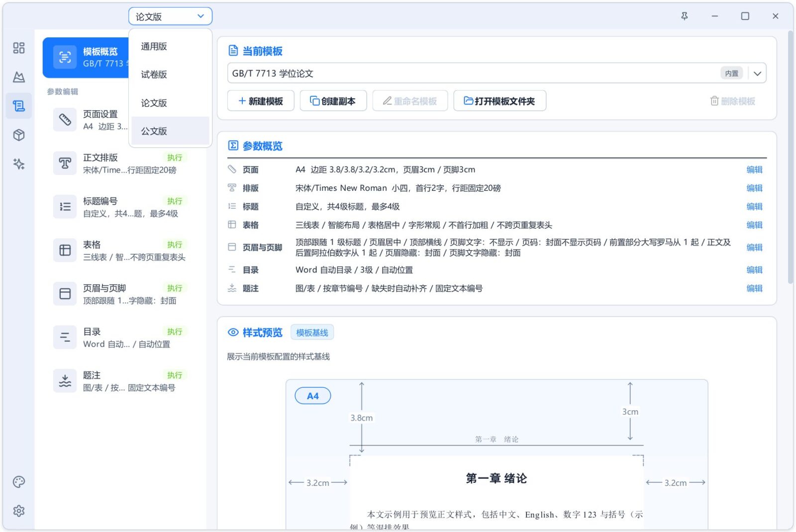Click the ruler icon in the 页面 overview row
796x532 pixels.
pyautogui.click(x=232, y=169)
